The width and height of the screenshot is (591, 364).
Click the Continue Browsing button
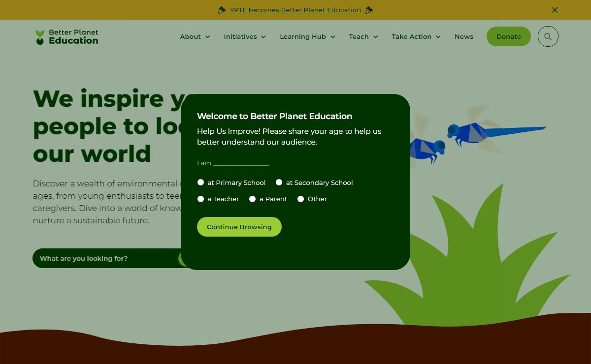[239, 227]
